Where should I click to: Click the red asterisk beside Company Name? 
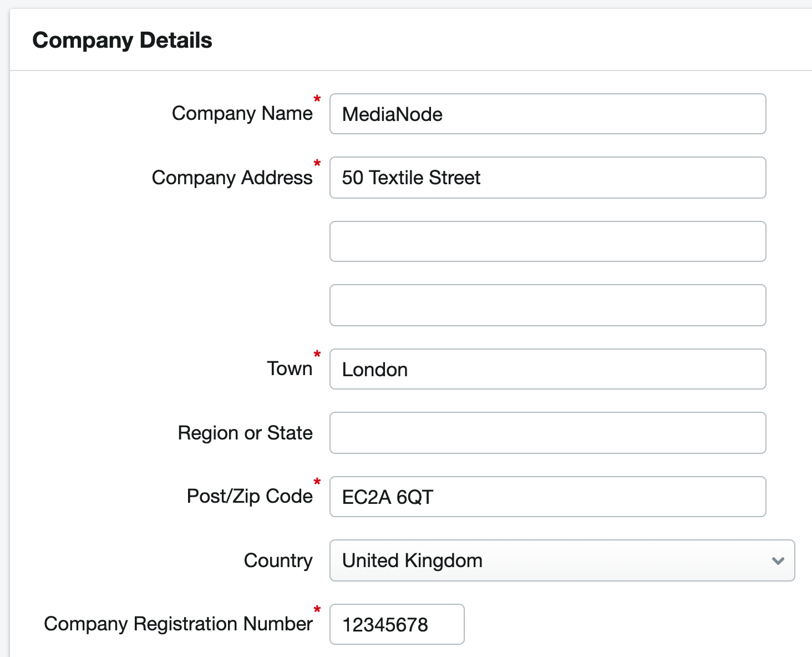tap(317, 99)
